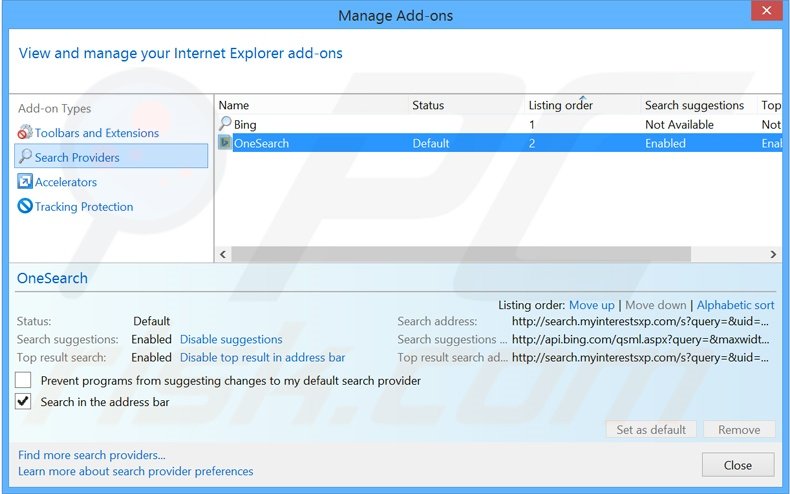Open Find more search providers link
This screenshot has height=494, width=790.
click(92, 455)
